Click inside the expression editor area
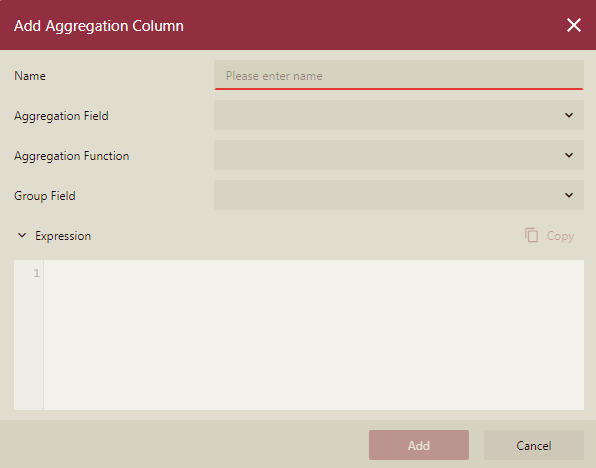This screenshot has height=468, width=596. pyautogui.click(x=314, y=335)
